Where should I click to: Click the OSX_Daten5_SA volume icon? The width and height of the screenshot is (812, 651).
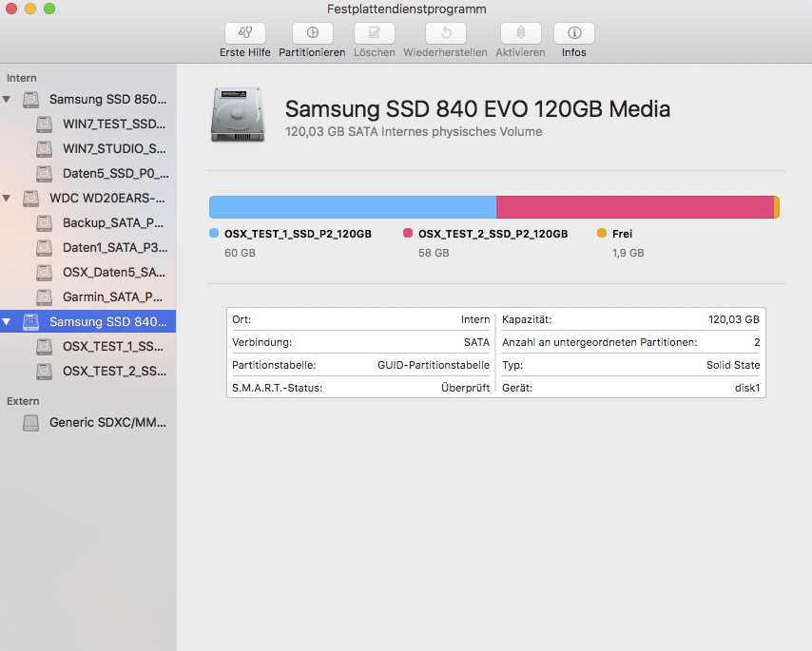pyautogui.click(x=45, y=272)
